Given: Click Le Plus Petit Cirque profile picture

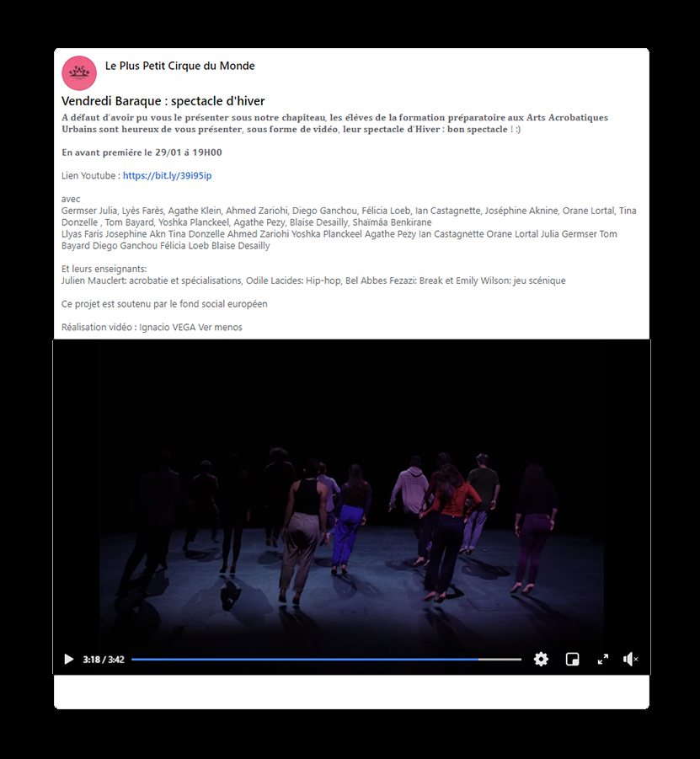Looking at the screenshot, I should [x=79, y=73].
